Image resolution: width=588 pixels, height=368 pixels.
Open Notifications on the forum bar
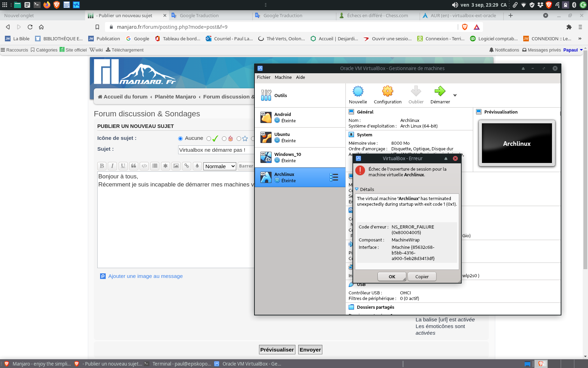pos(504,50)
